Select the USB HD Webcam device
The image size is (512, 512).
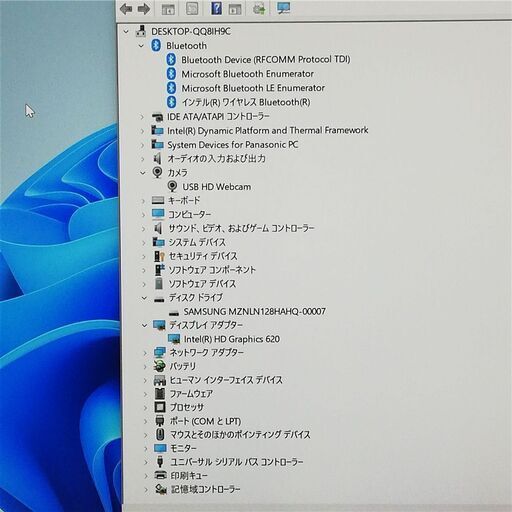217,187
